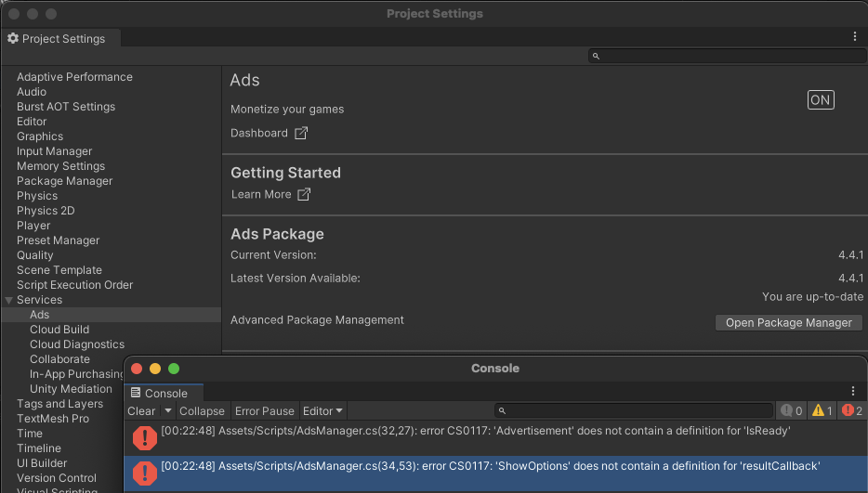
Task: Toggle warning messages counter in Console
Action: [x=822, y=410]
